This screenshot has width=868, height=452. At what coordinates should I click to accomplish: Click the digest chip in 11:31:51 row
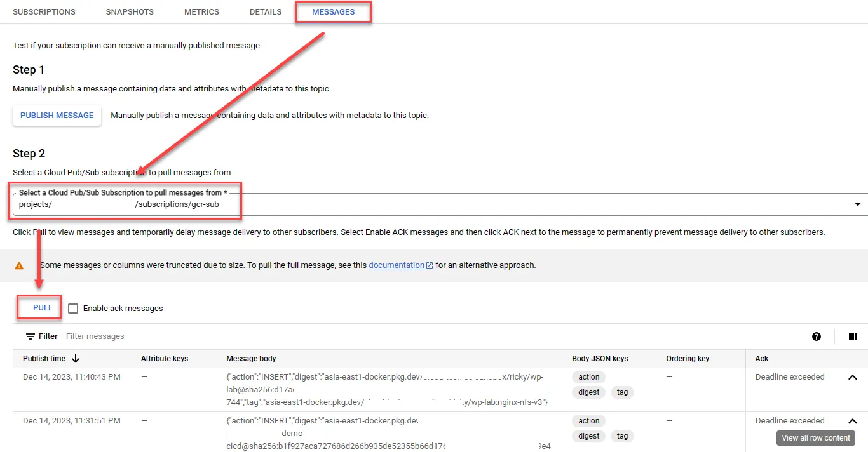589,436
